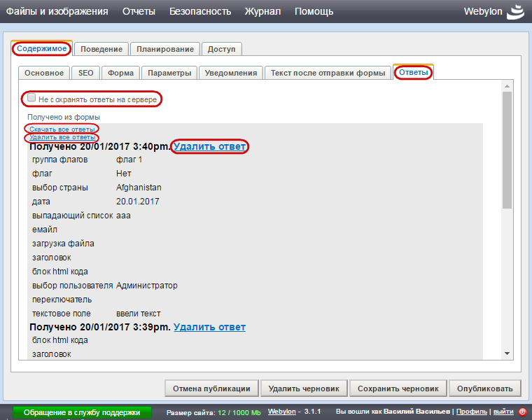Click the vertical scrollbar thumb
This screenshot has width=532, height=420.
coord(507,150)
